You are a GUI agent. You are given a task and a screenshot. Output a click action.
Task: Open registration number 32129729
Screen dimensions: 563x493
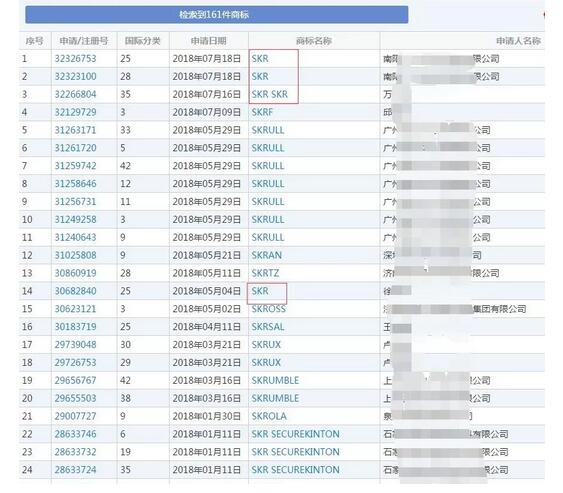(x=75, y=112)
